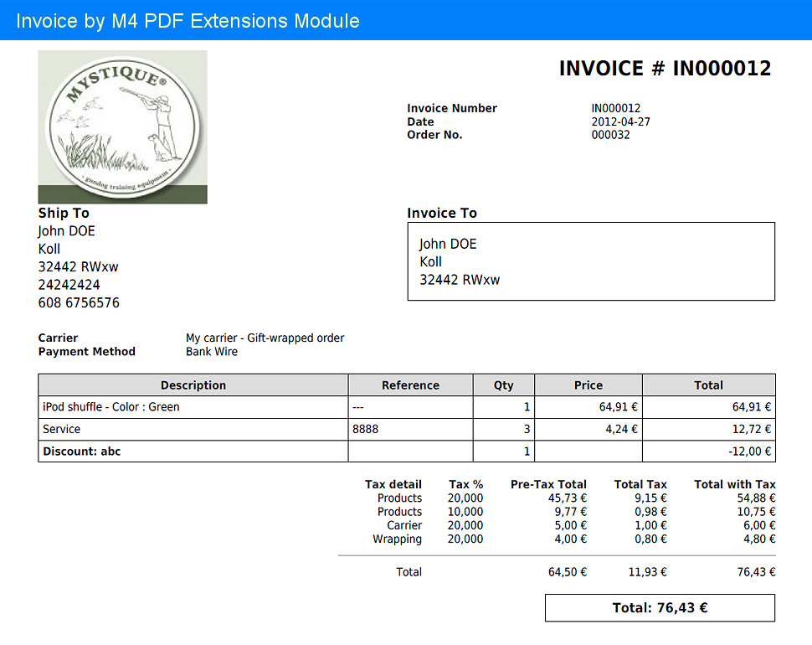Click 'My carrier - Gift-wrapped order'

pyautogui.click(x=265, y=338)
